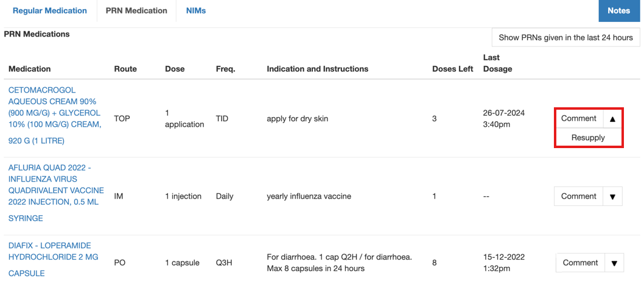Click the Route column header
This screenshot has height=284, width=644.
click(x=125, y=69)
